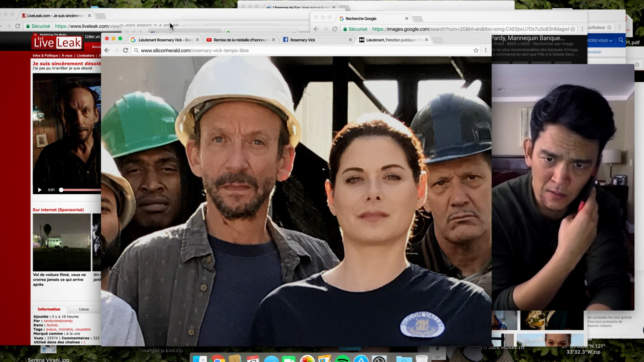Click the immobilier link at right

click(x=594, y=52)
